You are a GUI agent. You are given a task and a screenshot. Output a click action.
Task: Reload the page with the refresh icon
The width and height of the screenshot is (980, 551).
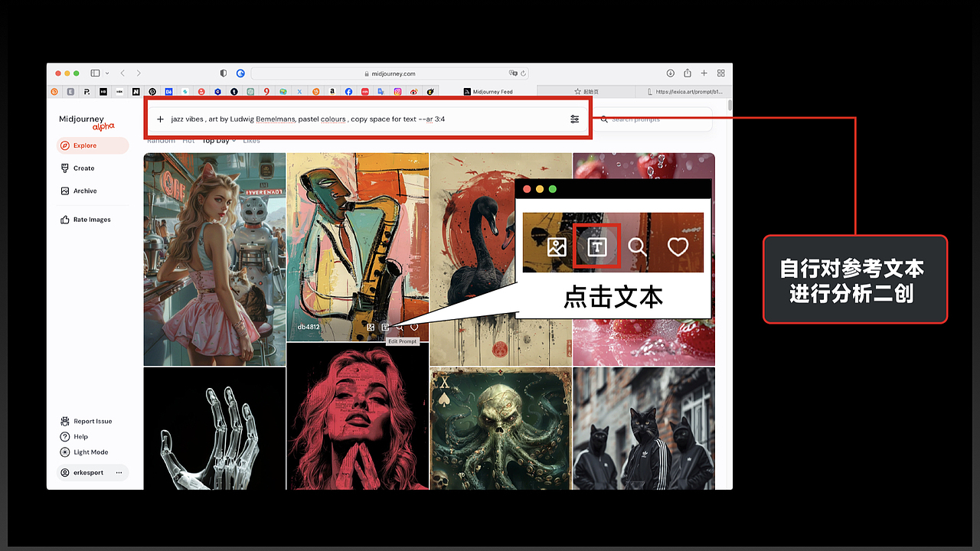(524, 73)
